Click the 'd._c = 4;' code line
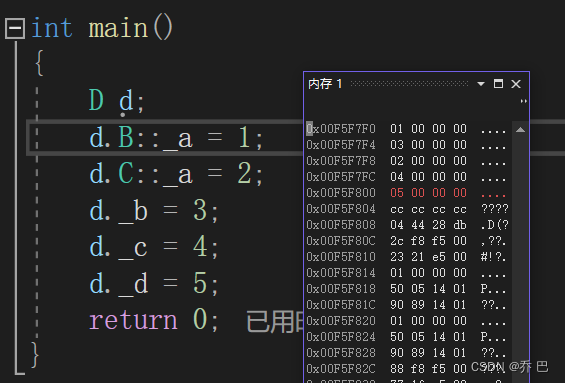 pyautogui.click(x=154, y=247)
